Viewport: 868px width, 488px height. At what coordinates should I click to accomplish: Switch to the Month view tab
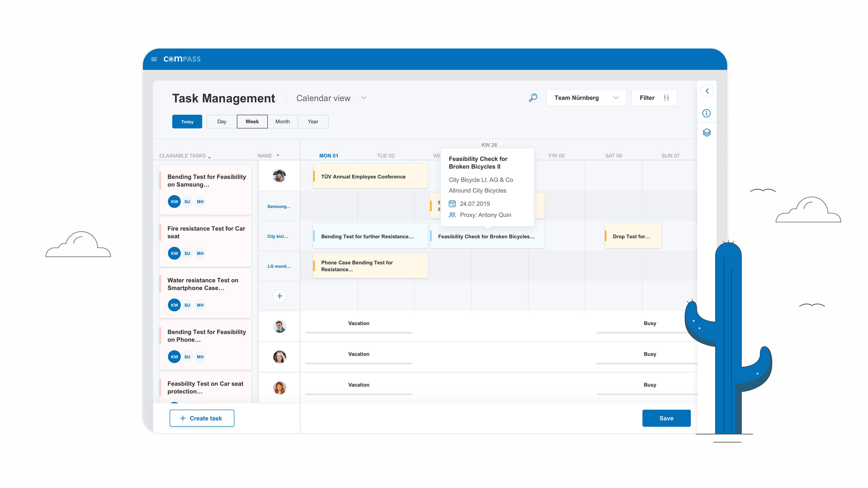(282, 122)
